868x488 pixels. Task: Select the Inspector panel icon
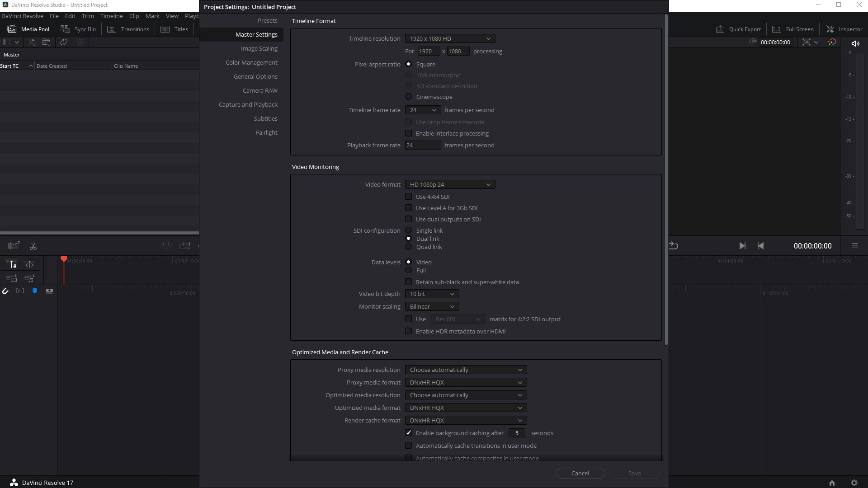[830, 29]
